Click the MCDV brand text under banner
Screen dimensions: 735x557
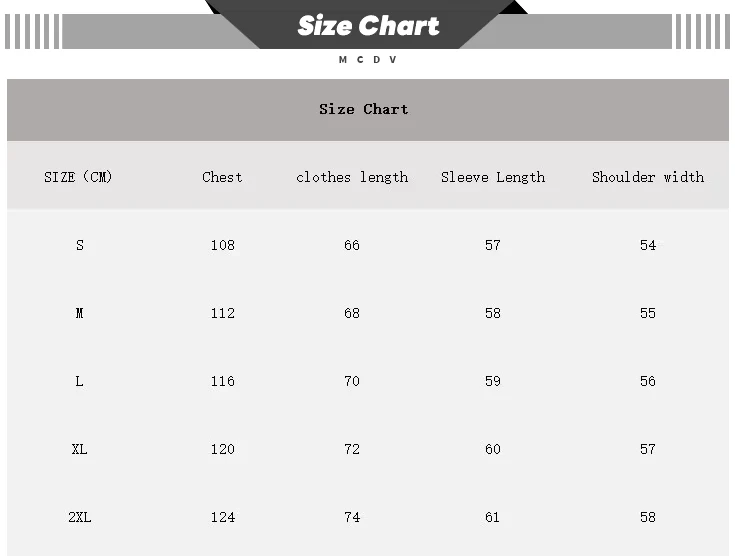click(x=368, y=60)
